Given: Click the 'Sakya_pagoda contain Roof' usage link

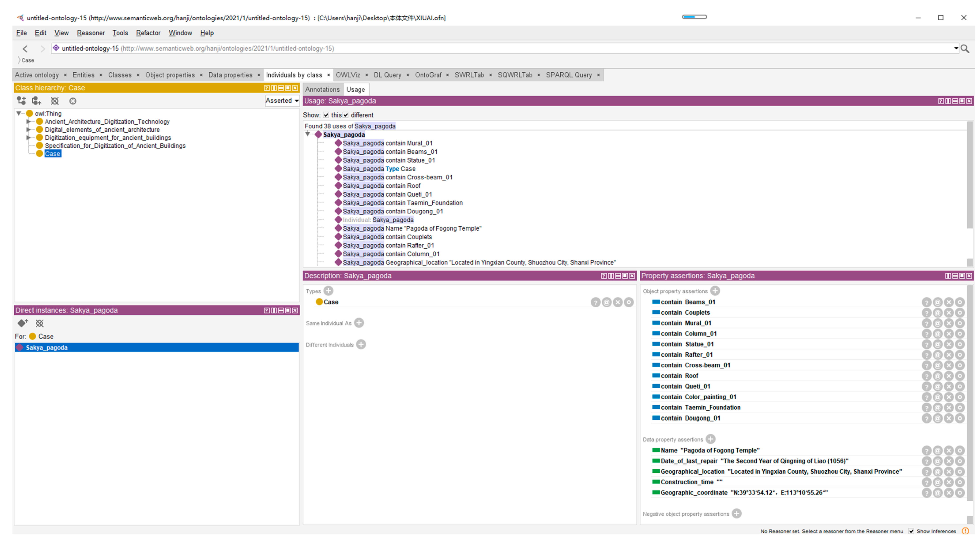Looking at the screenshot, I should (382, 186).
